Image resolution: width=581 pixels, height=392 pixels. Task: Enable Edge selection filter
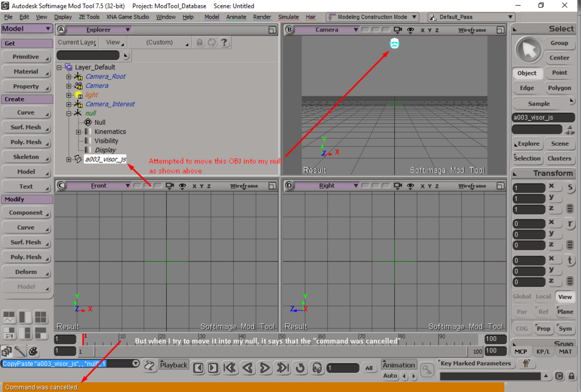(527, 88)
